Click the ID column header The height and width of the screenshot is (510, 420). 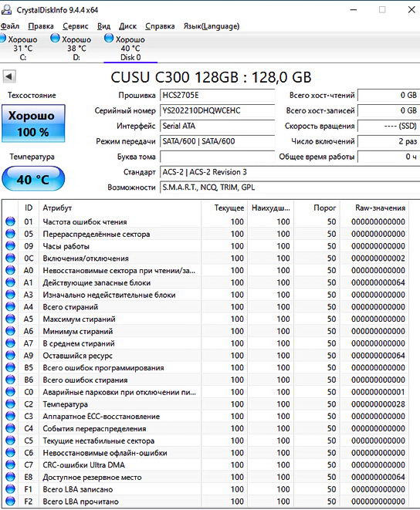coord(29,208)
